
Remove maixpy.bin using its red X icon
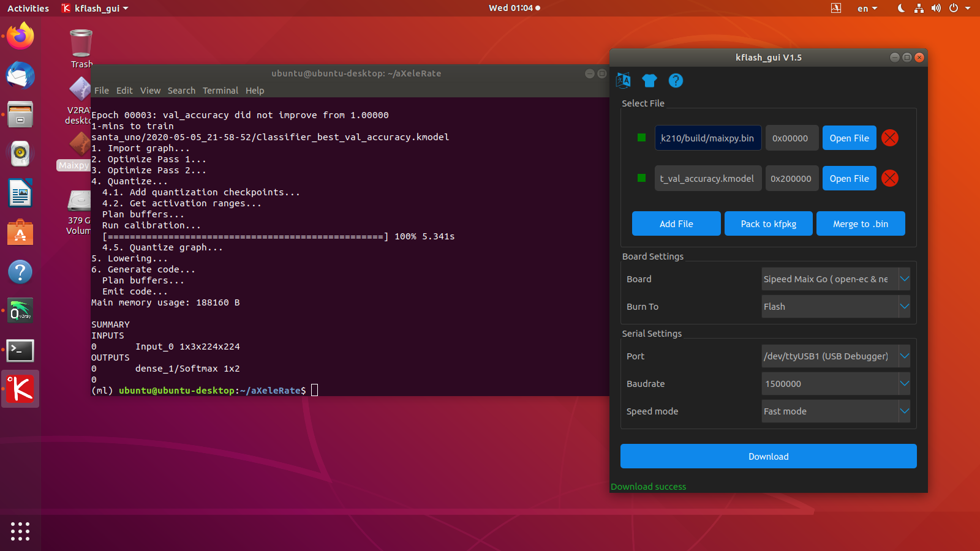coord(889,138)
